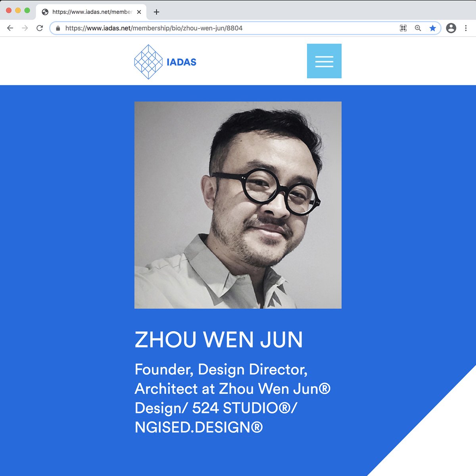
Task: Select the iadas.net membership tab
Action: point(91,12)
